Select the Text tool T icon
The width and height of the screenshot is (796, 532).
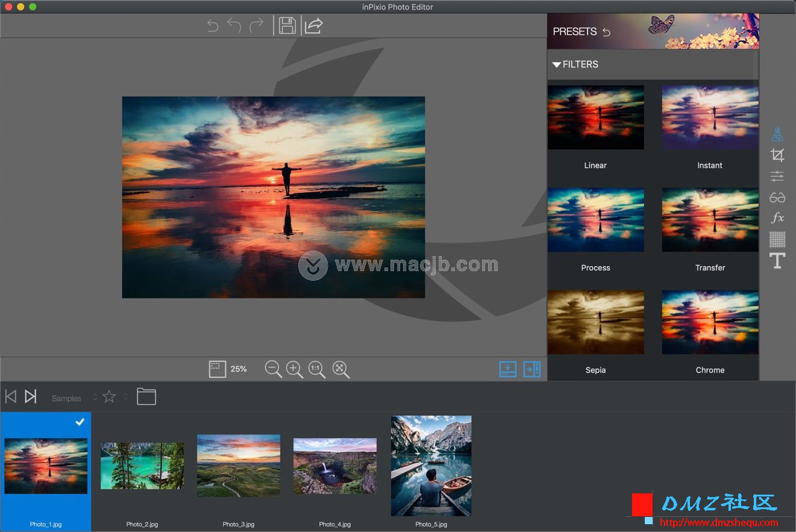click(x=777, y=260)
